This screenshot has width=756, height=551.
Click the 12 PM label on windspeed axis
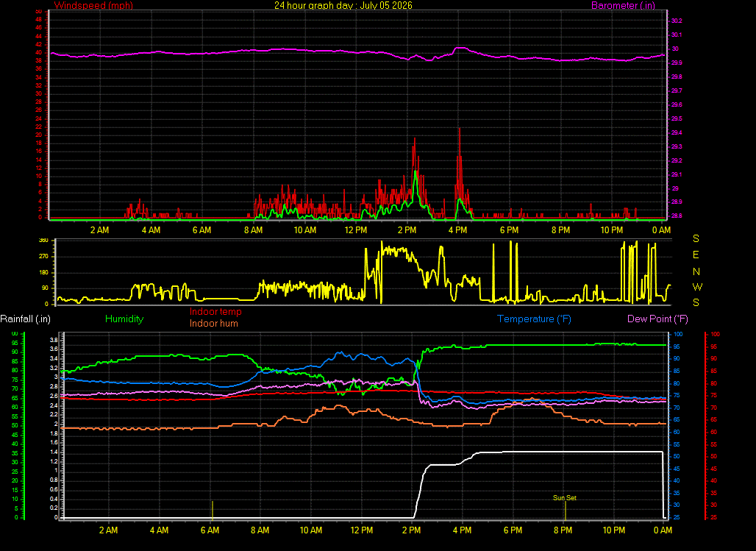(356, 230)
